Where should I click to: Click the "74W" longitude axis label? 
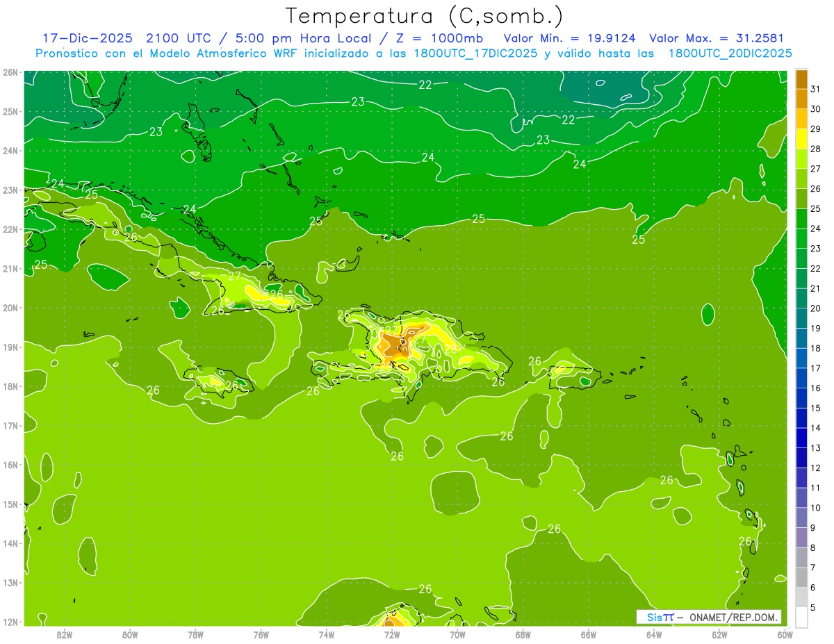[x=327, y=634]
